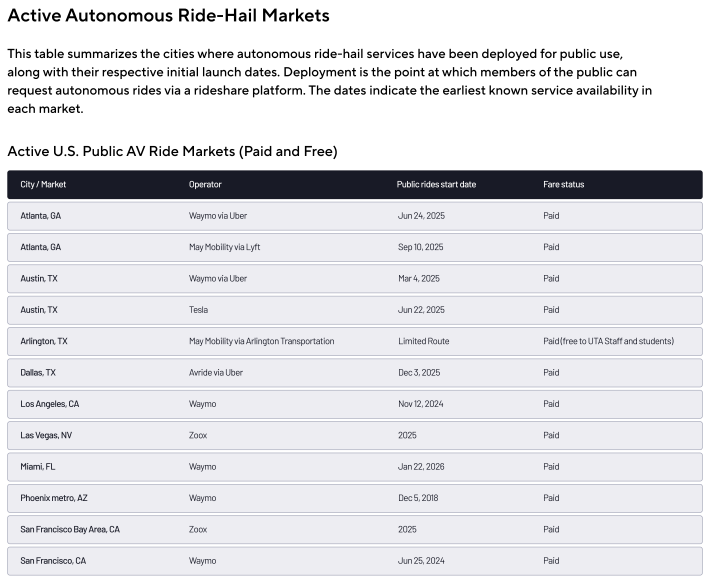Click the Operator column header
The height and width of the screenshot is (581, 707).
point(205,184)
